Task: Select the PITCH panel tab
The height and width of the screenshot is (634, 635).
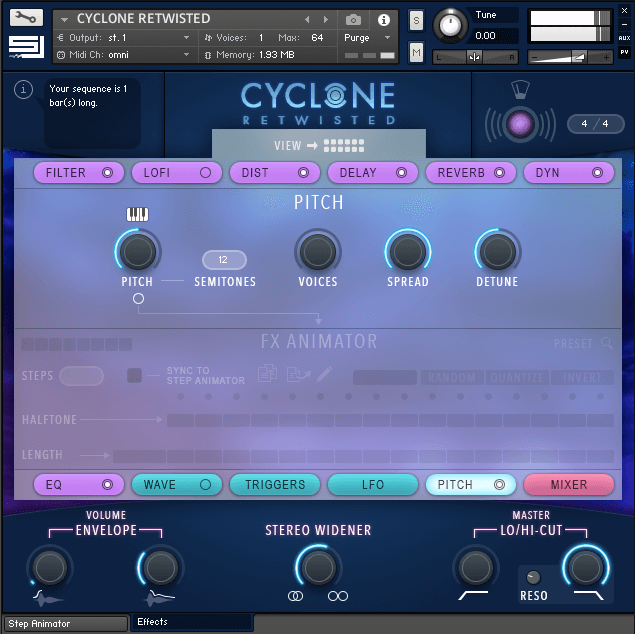Action: [471, 485]
